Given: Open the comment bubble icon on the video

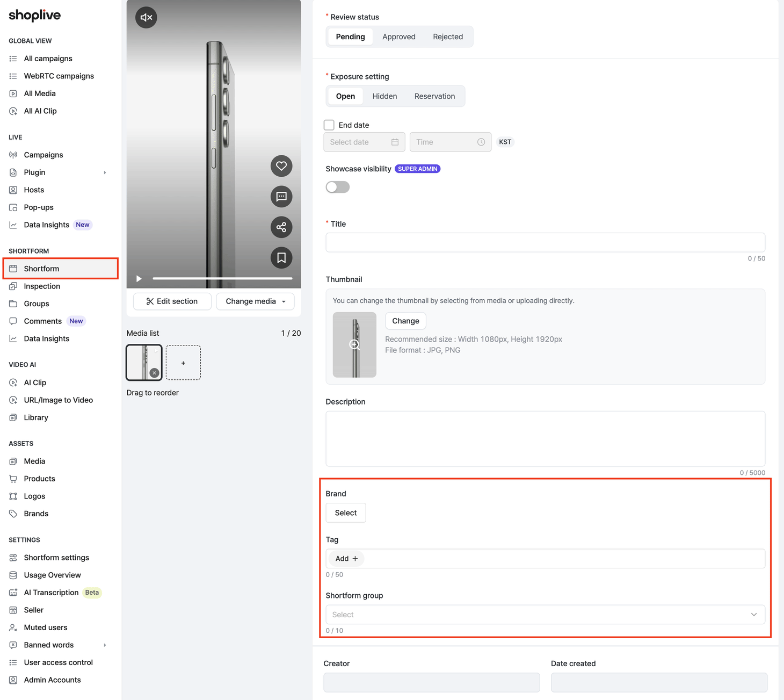Looking at the screenshot, I should point(281,197).
